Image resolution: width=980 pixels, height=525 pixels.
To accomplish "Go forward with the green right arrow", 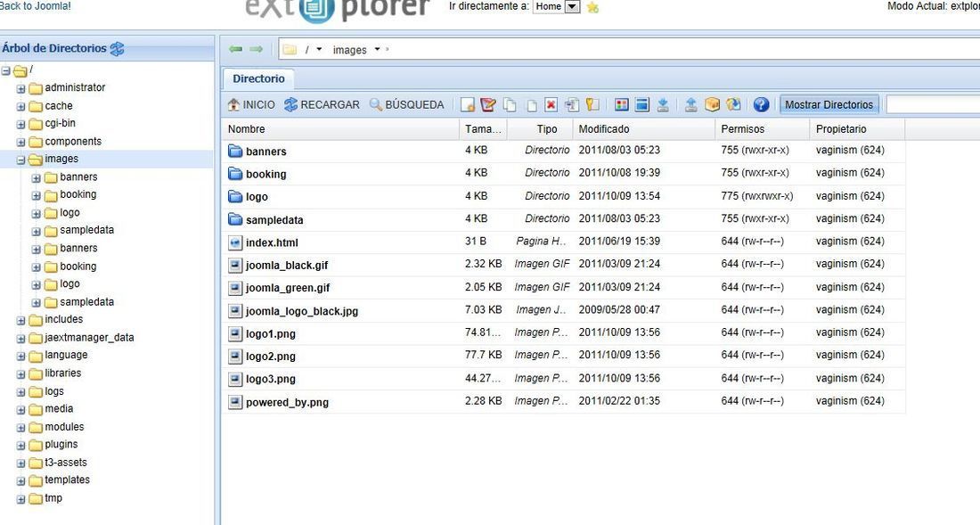I will pos(257,49).
